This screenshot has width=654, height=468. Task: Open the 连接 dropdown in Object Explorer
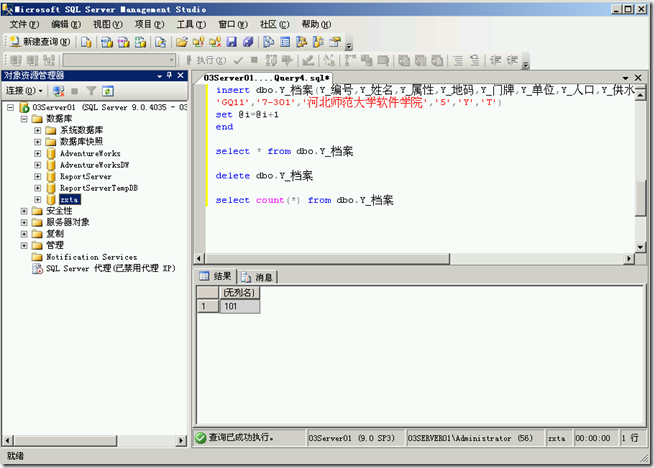click(24, 91)
